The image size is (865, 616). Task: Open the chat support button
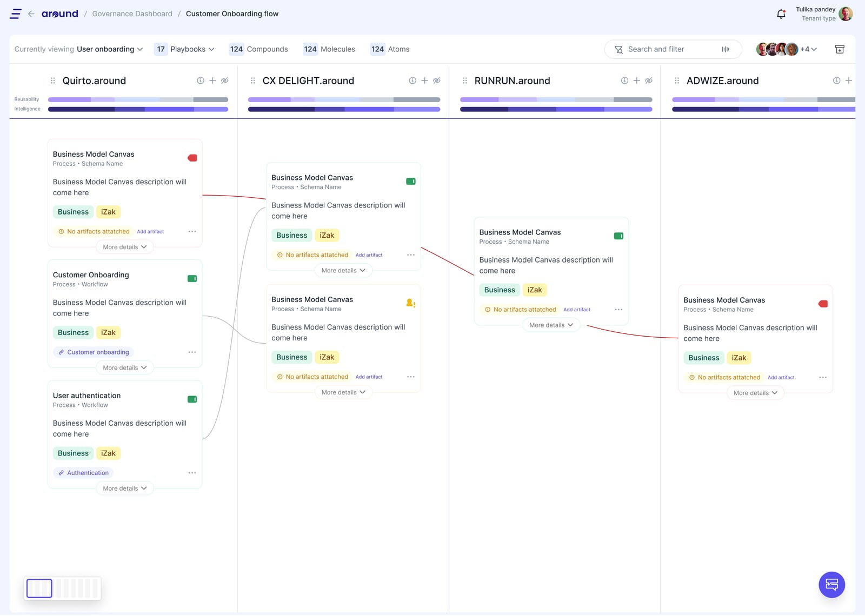(831, 585)
